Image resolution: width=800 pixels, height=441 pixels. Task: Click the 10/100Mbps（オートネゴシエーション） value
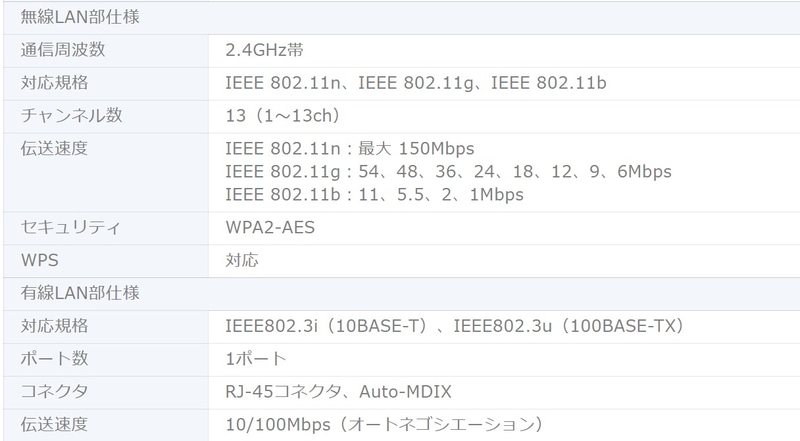[385, 422]
